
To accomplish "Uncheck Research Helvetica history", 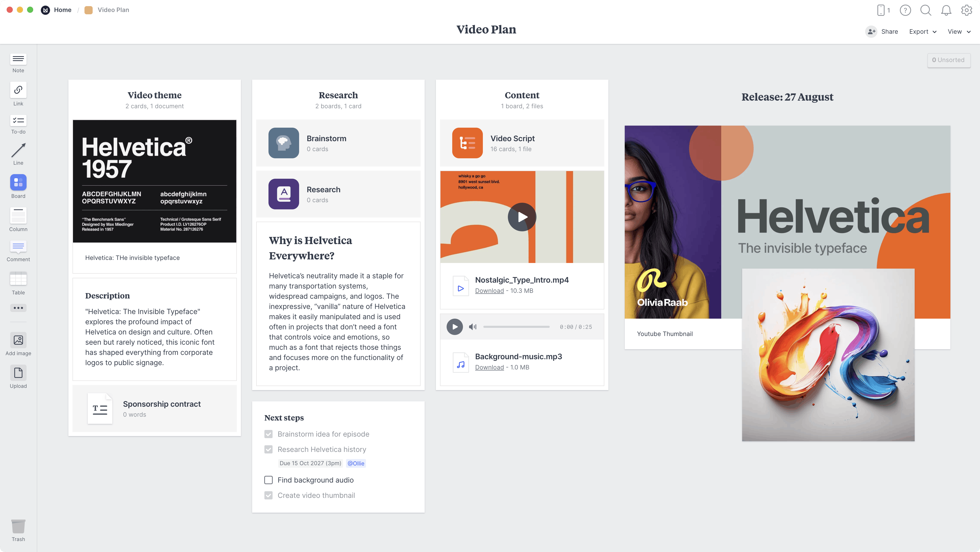I will (x=268, y=449).
